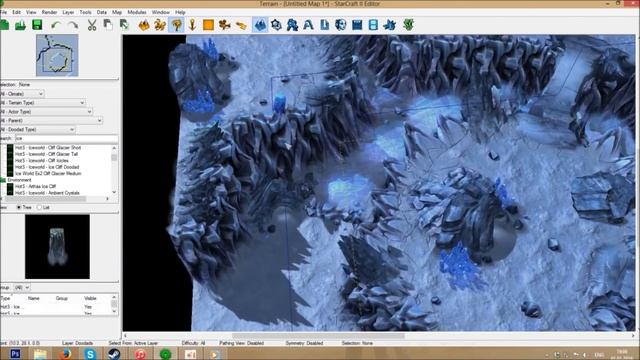This screenshot has width=640, height=360.
Task: Open the Layer menu
Action: [68, 12]
